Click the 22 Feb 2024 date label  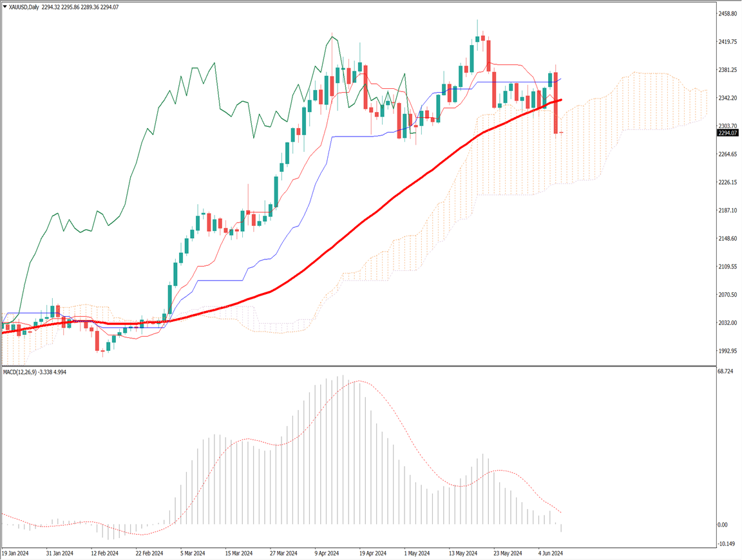pos(149,554)
